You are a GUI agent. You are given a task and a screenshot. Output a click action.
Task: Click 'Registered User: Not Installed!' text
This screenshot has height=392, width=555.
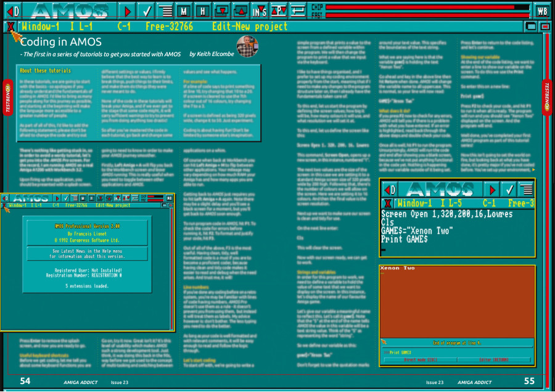click(88, 270)
